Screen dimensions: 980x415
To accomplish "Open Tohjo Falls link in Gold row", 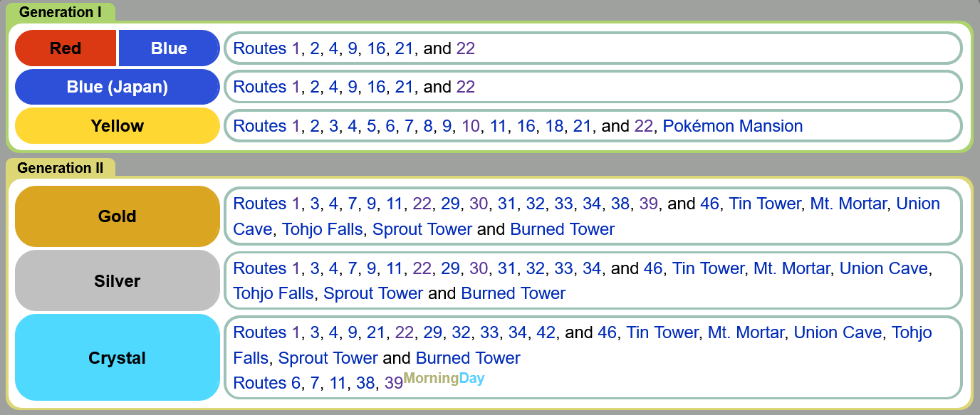I will pyautogui.click(x=323, y=229).
